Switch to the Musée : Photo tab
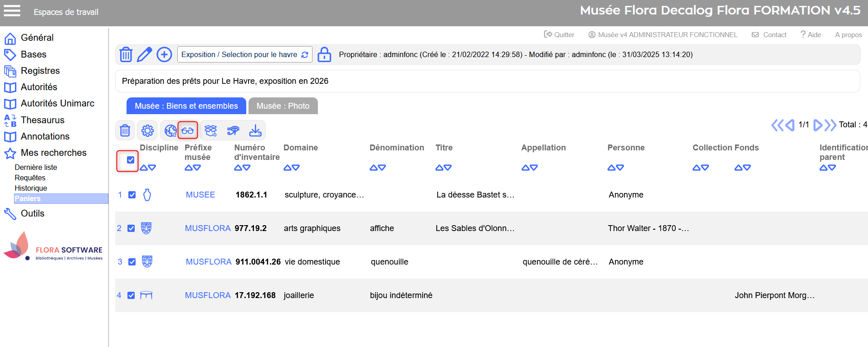The height and width of the screenshot is (347, 868). (x=283, y=106)
